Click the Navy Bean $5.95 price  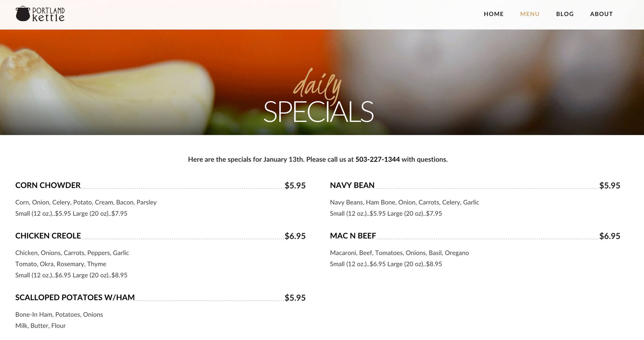pos(609,186)
